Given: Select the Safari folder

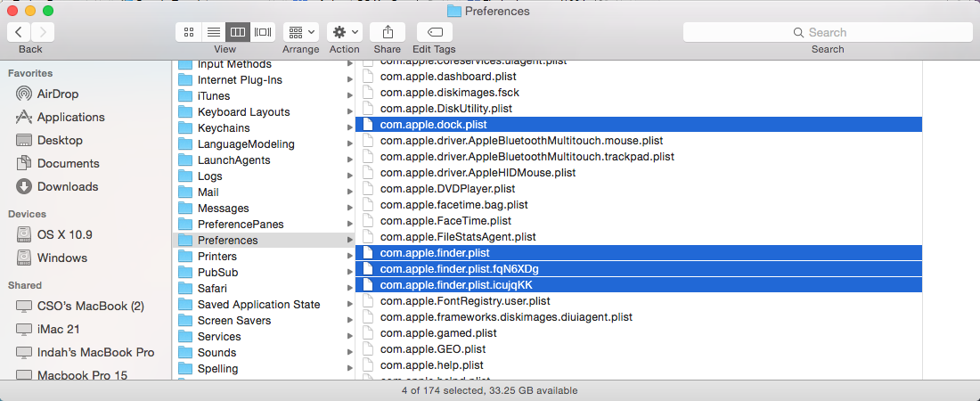Looking at the screenshot, I should [212, 289].
